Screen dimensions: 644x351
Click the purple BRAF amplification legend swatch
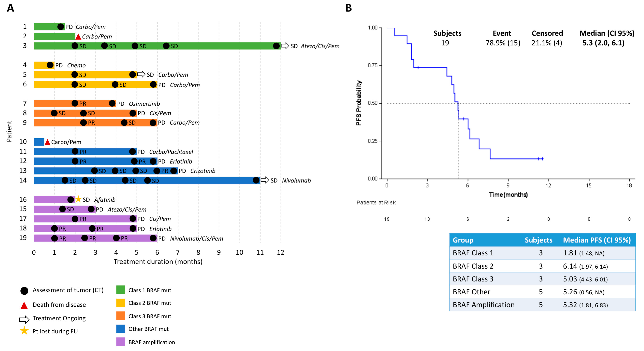click(120, 342)
